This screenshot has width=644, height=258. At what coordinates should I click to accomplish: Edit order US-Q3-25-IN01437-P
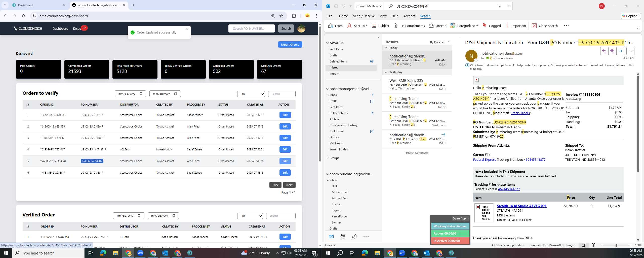[285, 149]
